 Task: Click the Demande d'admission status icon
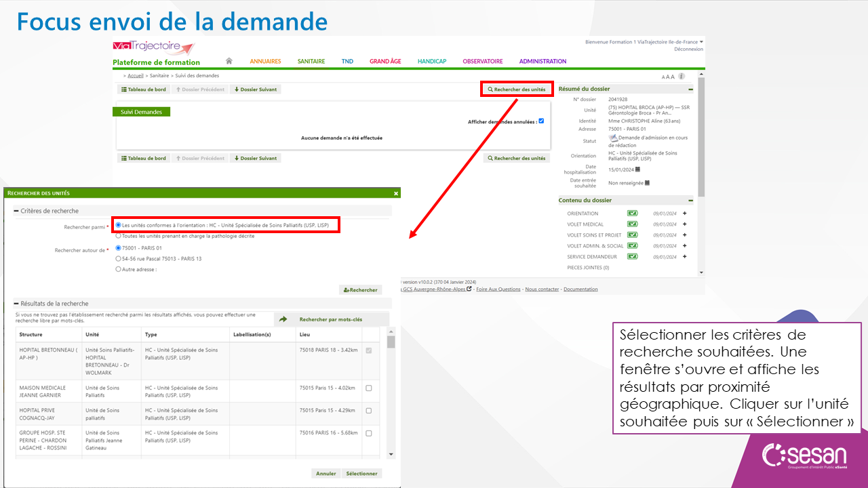click(x=612, y=138)
